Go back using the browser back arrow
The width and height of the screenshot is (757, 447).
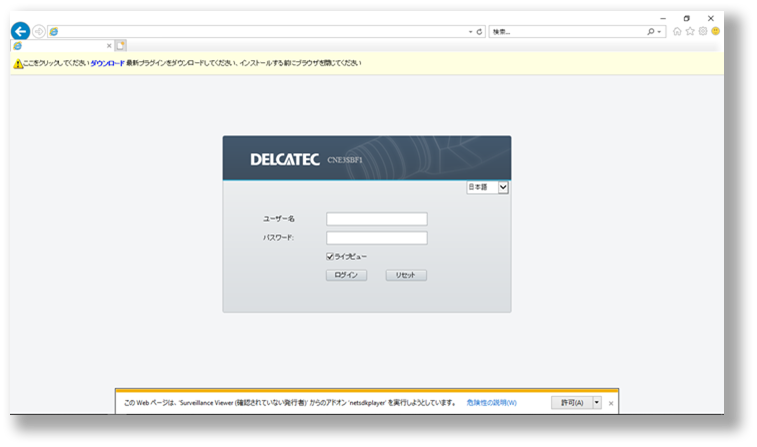(x=20, y=31)
